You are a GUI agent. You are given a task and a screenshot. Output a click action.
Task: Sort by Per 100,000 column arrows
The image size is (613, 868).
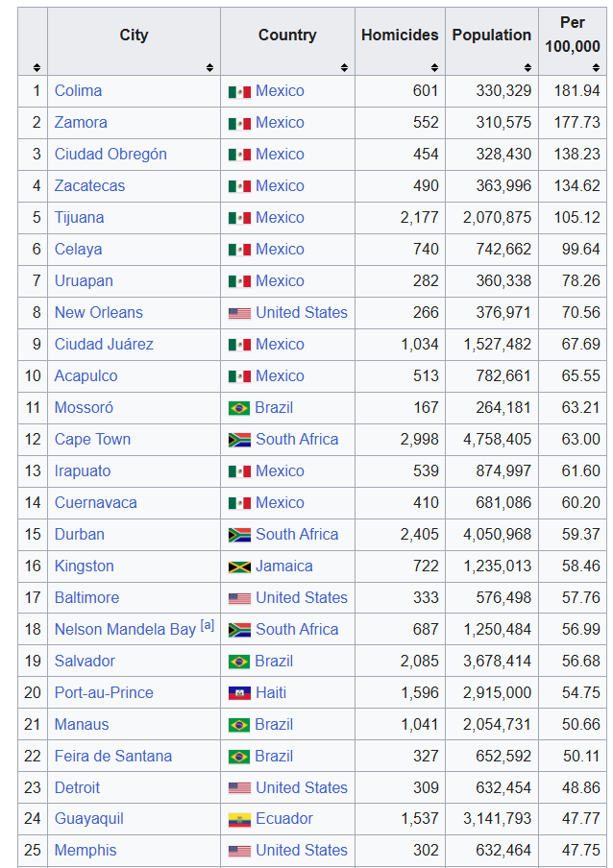click(596, 67)
